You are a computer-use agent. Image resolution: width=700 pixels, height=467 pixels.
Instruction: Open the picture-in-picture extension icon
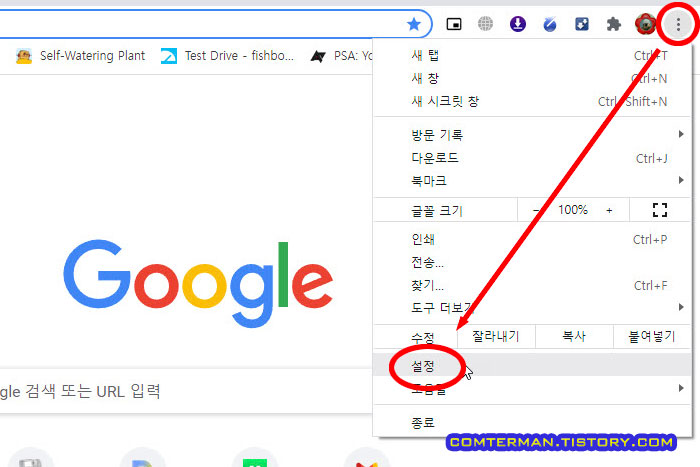point(454,24)
